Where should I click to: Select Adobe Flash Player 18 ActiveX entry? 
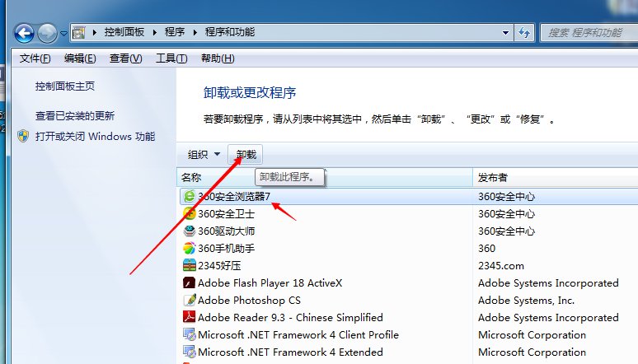coord(270,282)
